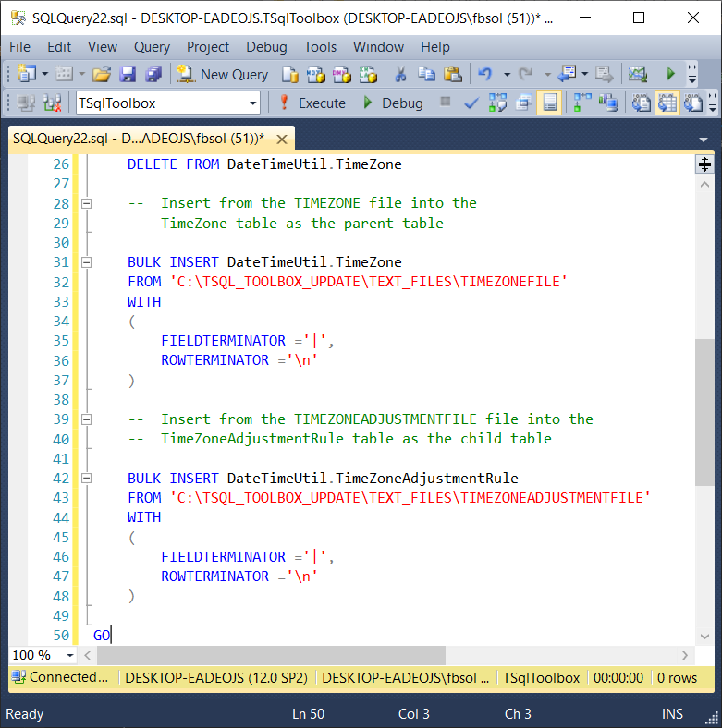
Task: Click the Undo arrow icon
Action: tap(484, 74)
